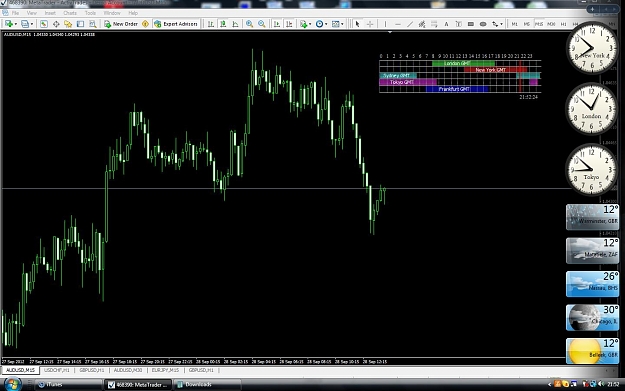Image resolution: width=625 pixels, height=391 pixels.
Task: Switch to the AUDUSD,M30 chart tab
Action: coord(128,370)
